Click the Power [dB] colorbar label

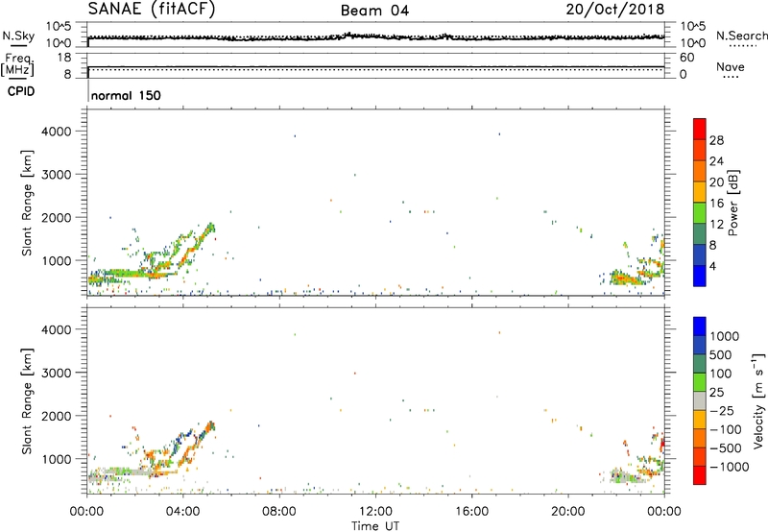[733, 203]
